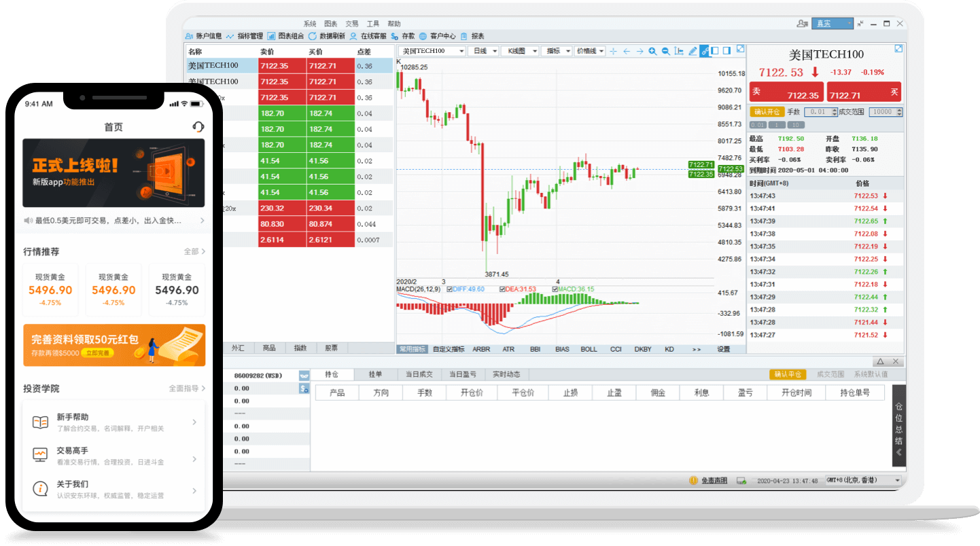Open the headset customer service icon on phone

[x=198, y=126]
